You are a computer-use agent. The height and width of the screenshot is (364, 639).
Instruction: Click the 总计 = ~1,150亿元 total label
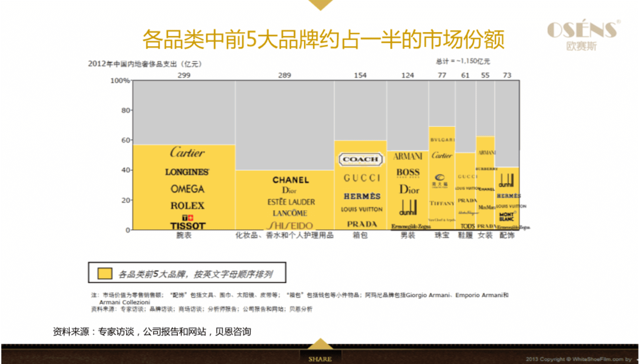[x=463, y=61]
